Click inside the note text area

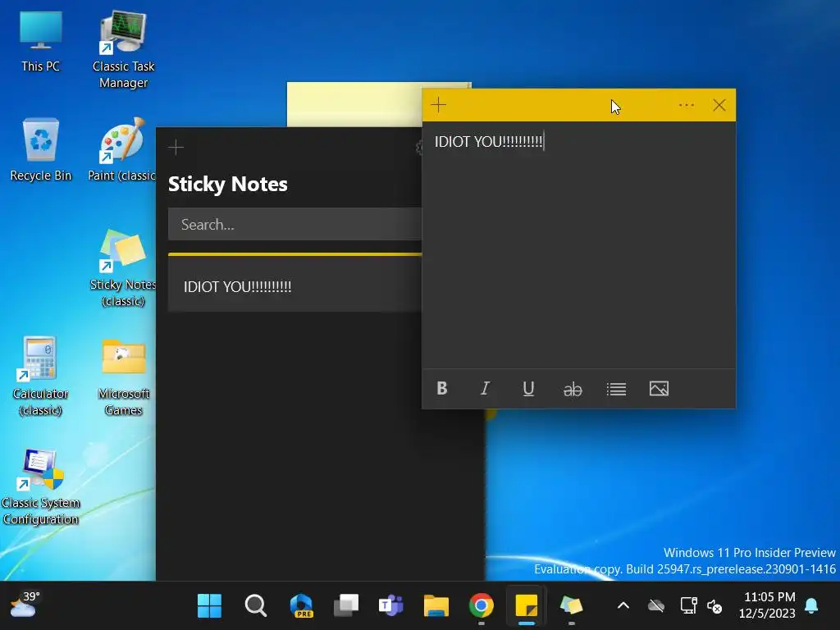(x=578, y=244)
